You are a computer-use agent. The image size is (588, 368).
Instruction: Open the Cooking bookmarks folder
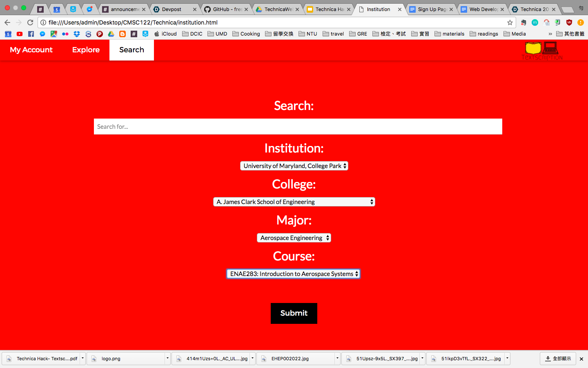(x=246, y=34)
